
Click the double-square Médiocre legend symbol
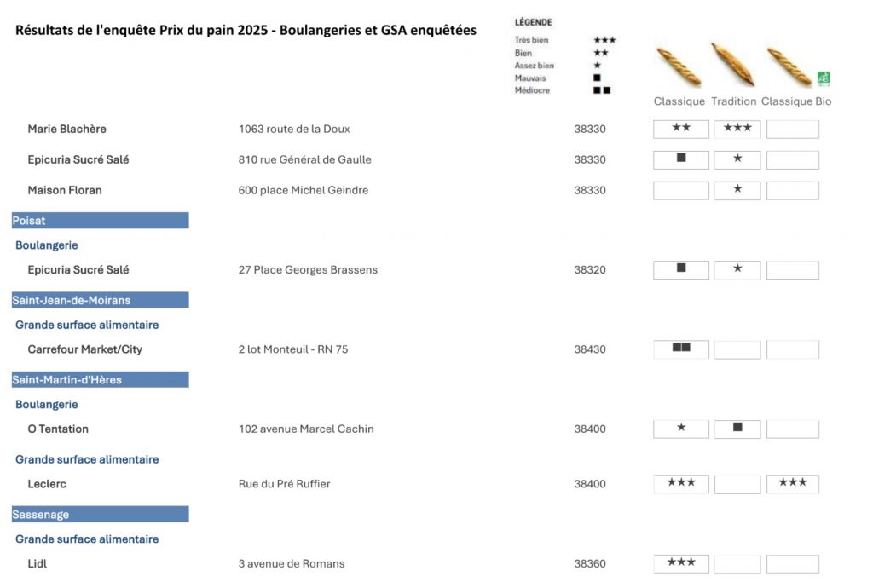(602, 90)
